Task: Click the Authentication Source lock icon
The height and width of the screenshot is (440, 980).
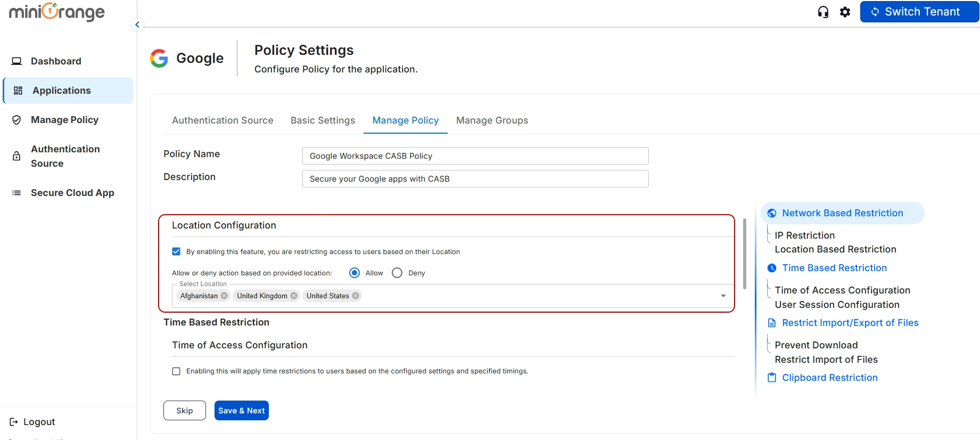Action: point(17,156)
